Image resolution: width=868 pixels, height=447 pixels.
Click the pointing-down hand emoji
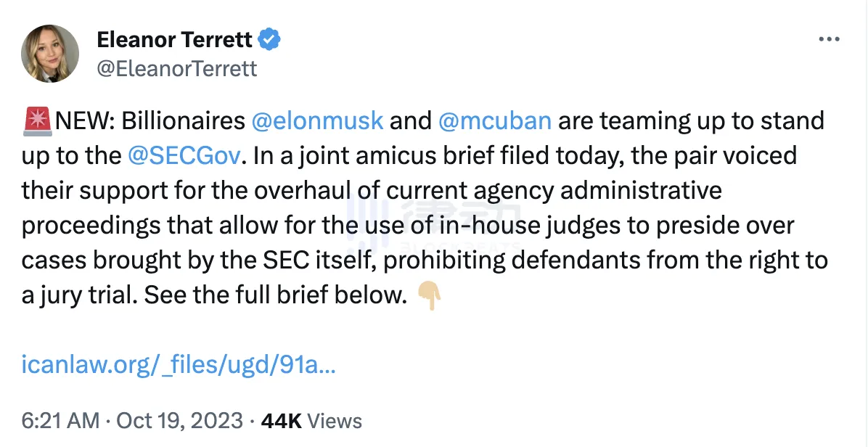[429, 295]
